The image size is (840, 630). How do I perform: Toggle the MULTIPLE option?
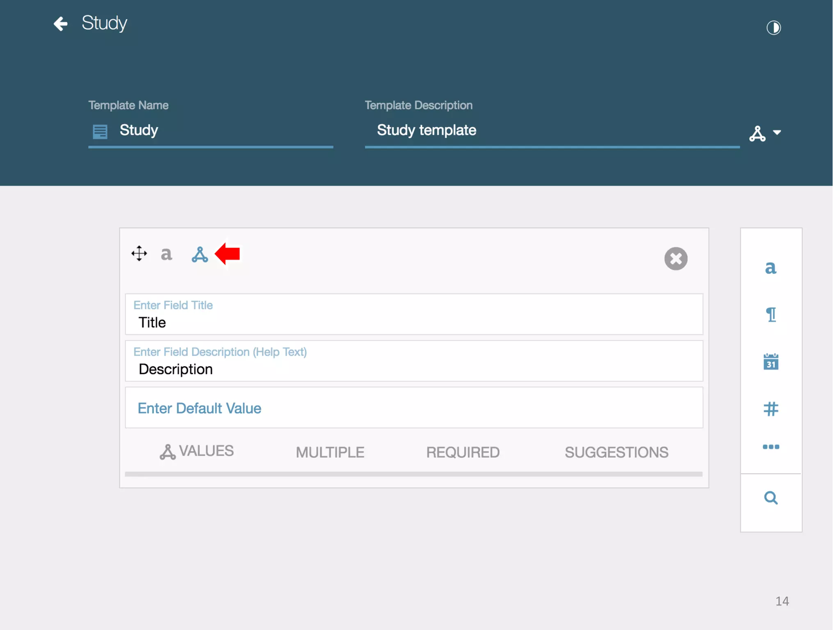(x=330, y=452)
